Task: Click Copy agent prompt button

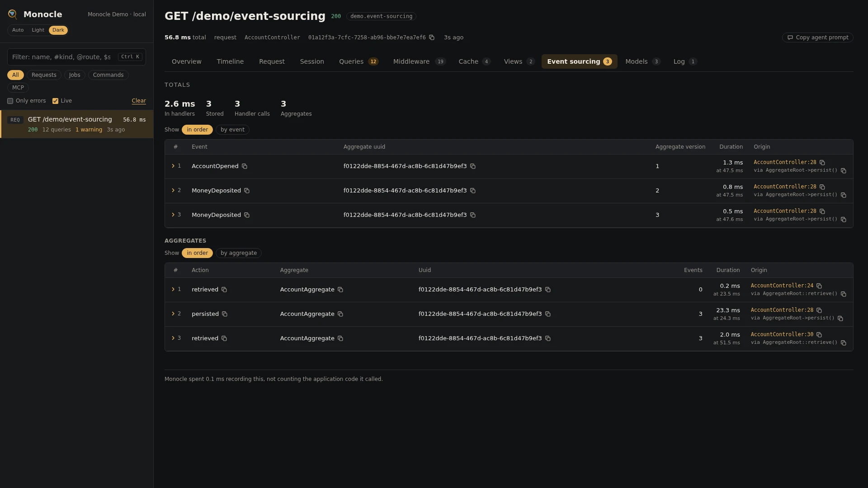Action: coord(817,38)
